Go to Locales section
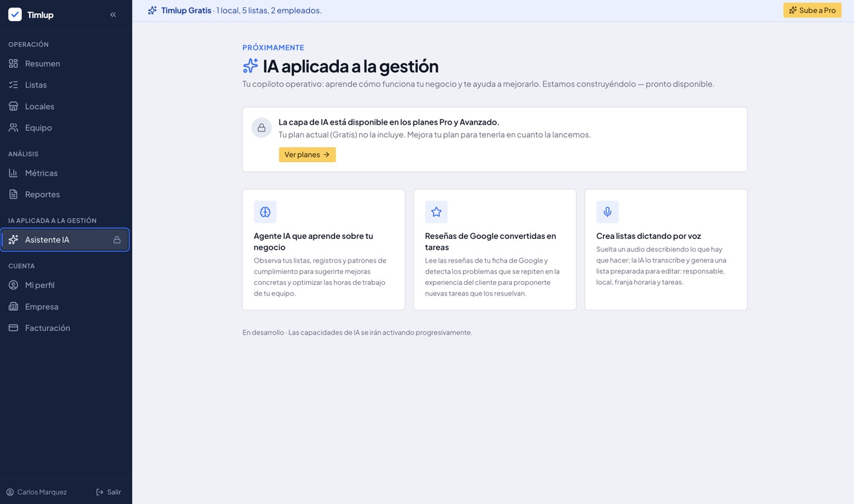854x504 pixels. pos(65,106)
